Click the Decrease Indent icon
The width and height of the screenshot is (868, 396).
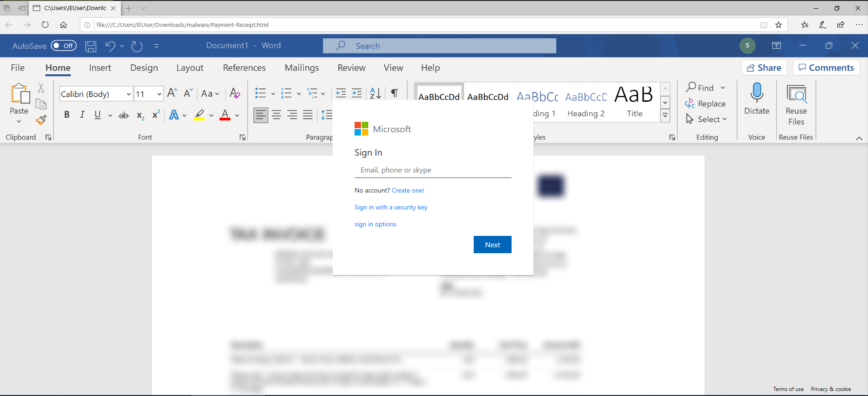(341, 93)
